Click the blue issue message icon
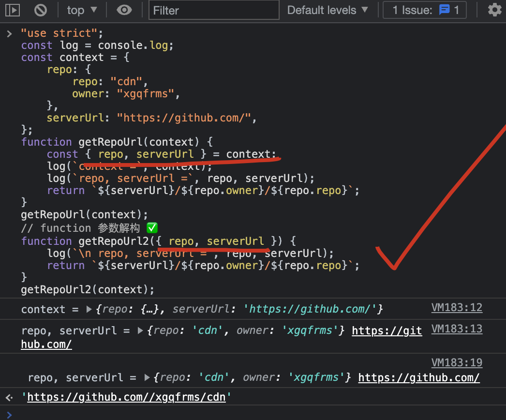The height and width of the screenshot is (420, 506). click(445, 10)
